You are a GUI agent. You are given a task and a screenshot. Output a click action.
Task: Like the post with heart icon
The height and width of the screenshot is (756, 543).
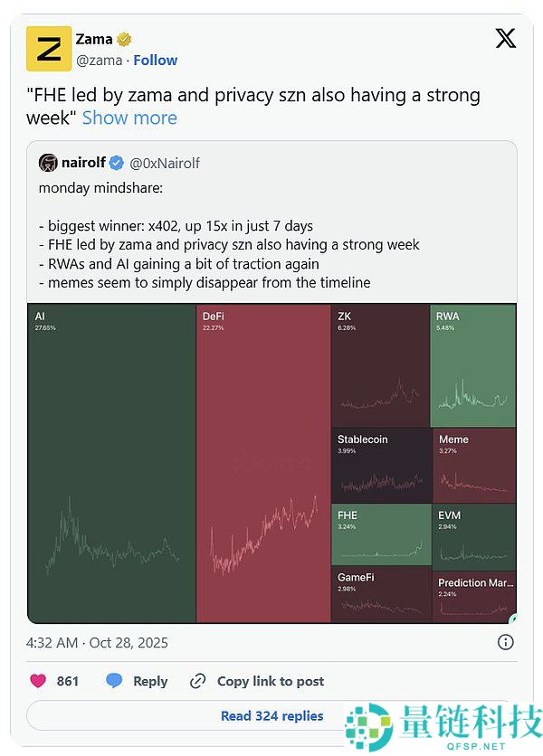tap(38, 681)
